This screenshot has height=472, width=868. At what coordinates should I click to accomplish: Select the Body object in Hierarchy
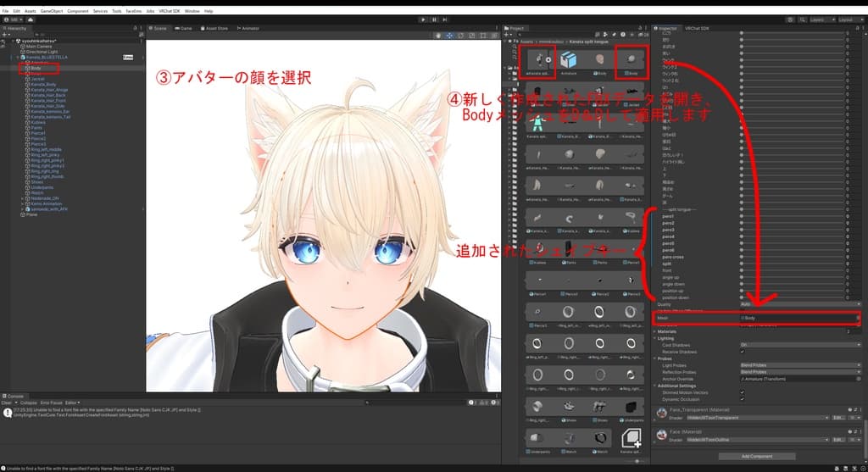tap(36, 68)
